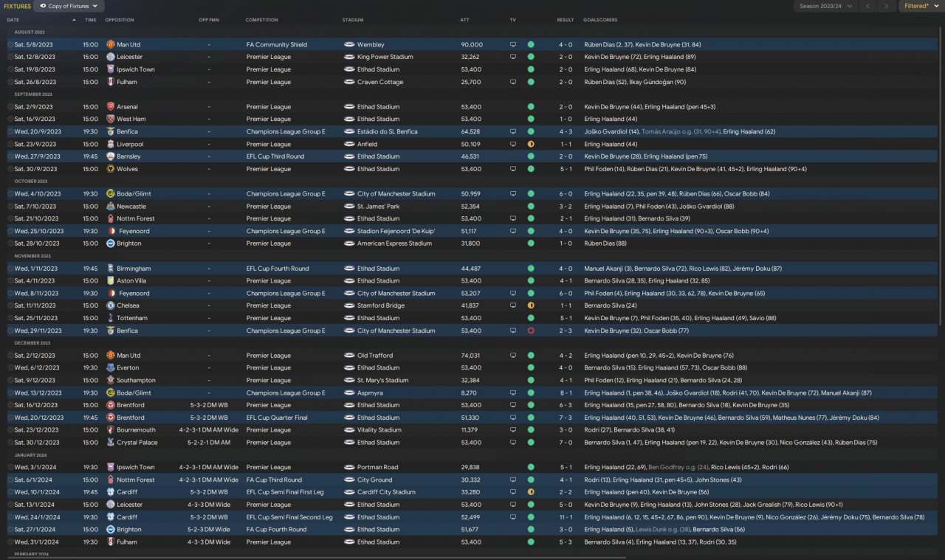The height and width of the screenshot is (560, 945).
Task: Click the Newcastle club badge
Action: coord(110,207)
